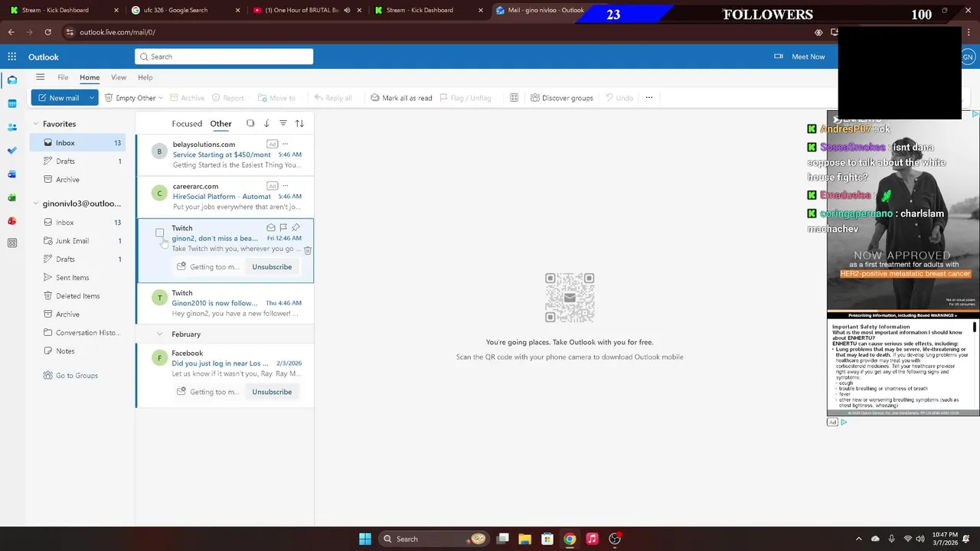Screen dimensions: 980x551
Task: Open the Ginon2010 is now following email
Action: click(225, 304)
